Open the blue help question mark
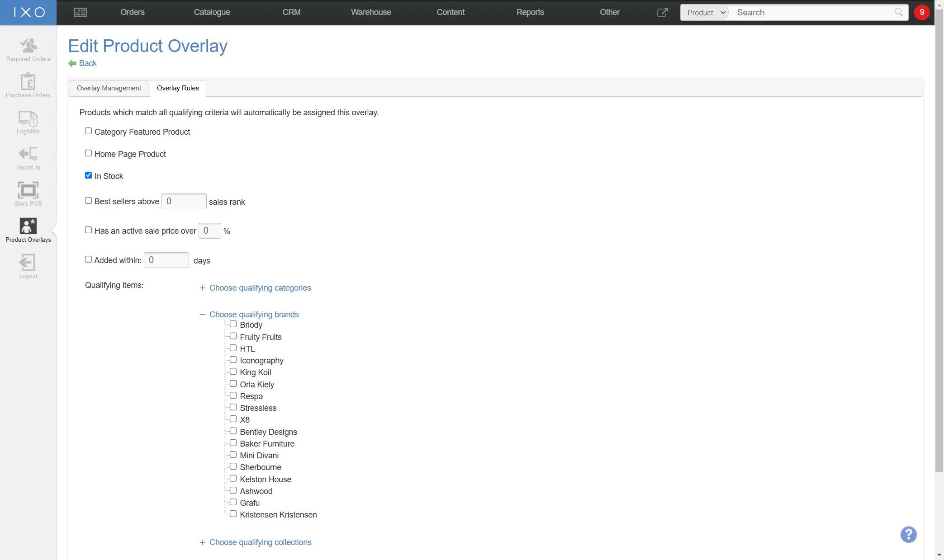Image resolution: width=944 pixels, height=560 pixels. click(x=908, y=535)
